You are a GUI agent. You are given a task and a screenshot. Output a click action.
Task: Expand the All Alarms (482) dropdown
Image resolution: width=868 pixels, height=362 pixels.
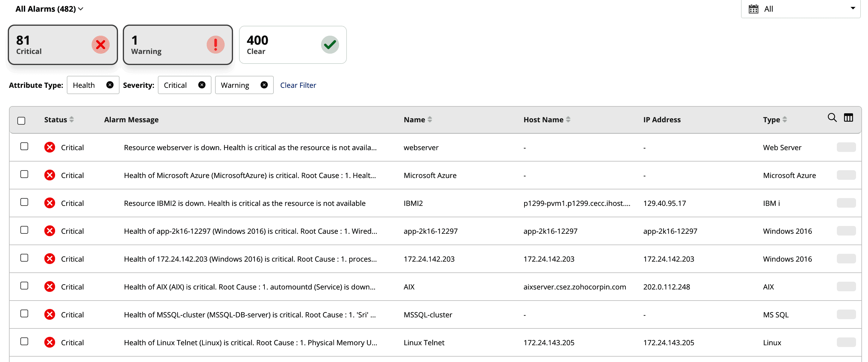(x=49, y=9)
